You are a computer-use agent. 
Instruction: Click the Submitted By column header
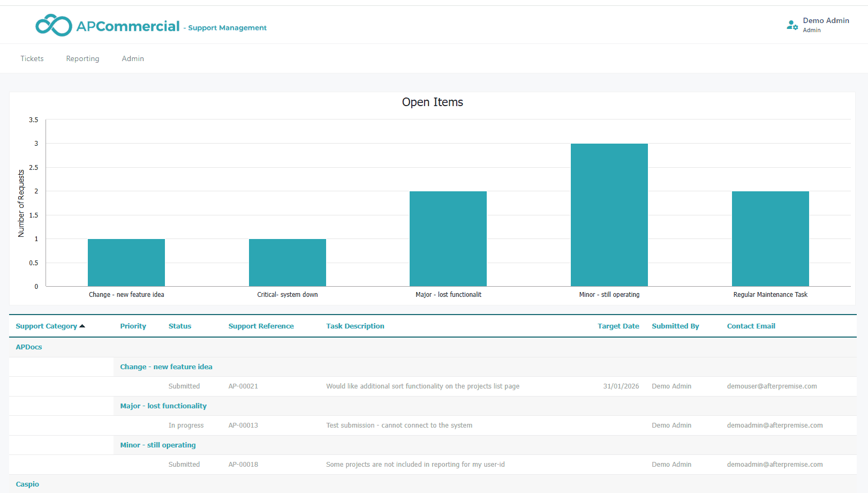point(675,325)
